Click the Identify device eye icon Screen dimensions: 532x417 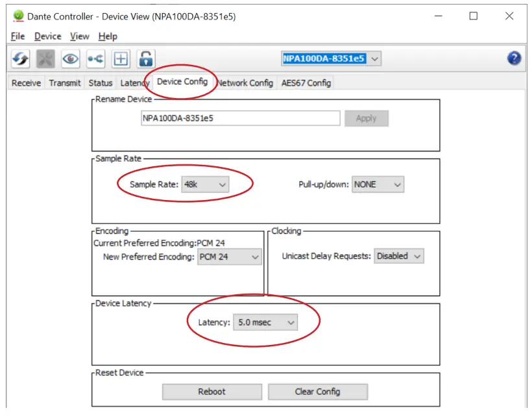pos(71,58)
